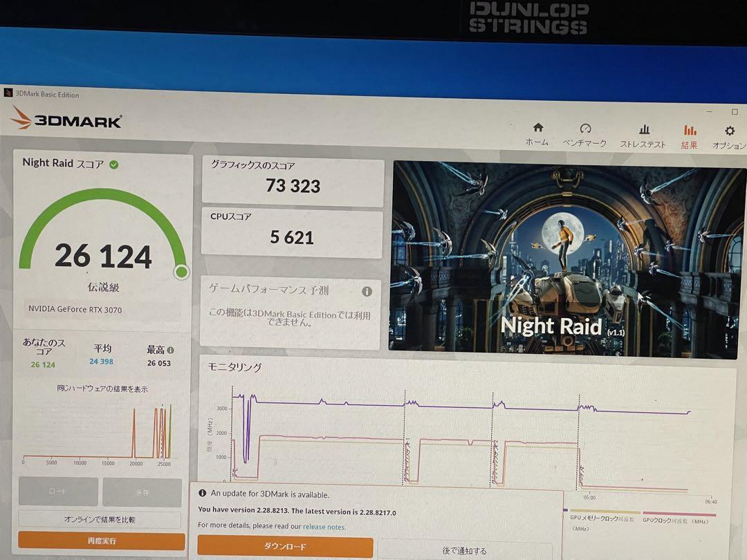
Task: Click the 同じハードウェアの結果を表示 link
Action: pos(102,389)
